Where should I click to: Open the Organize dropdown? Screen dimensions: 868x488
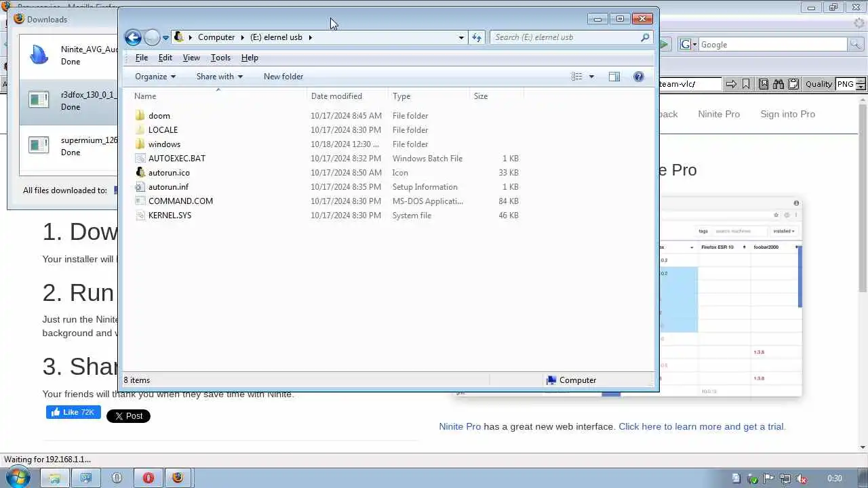[x=155, y=77]
